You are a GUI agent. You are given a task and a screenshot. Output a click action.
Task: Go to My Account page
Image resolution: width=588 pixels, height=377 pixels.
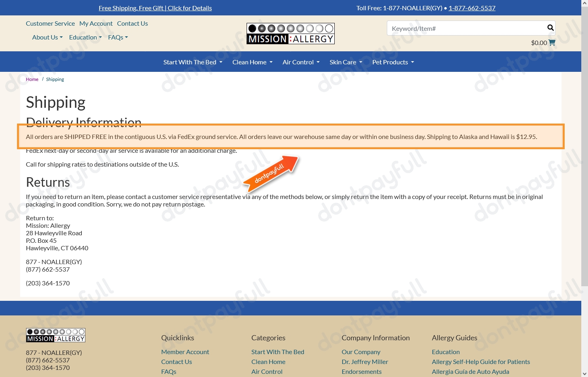click(x=96, y=24)
